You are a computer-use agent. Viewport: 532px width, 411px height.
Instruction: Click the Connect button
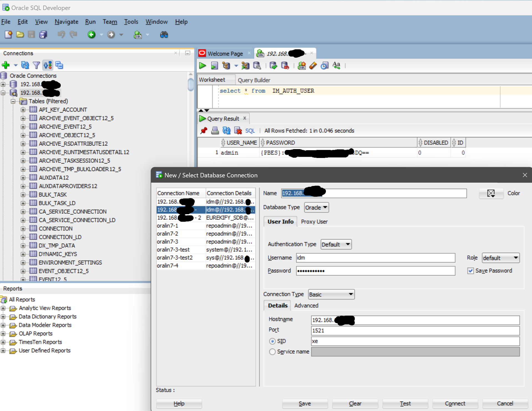click(x=455, y=404)
